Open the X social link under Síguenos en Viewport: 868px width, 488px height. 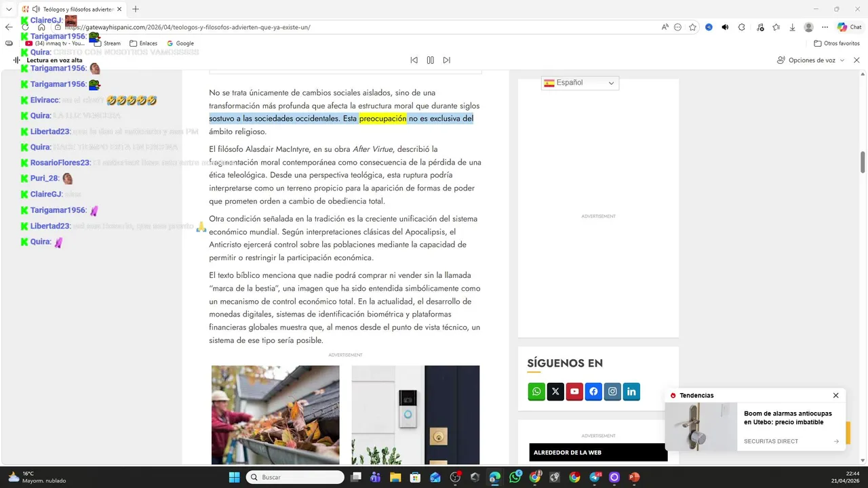point(555,392)
